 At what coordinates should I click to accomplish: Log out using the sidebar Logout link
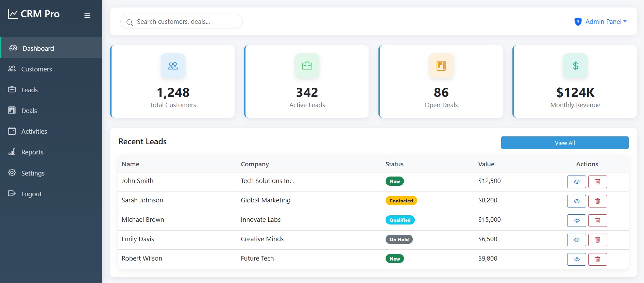[31, 194]
